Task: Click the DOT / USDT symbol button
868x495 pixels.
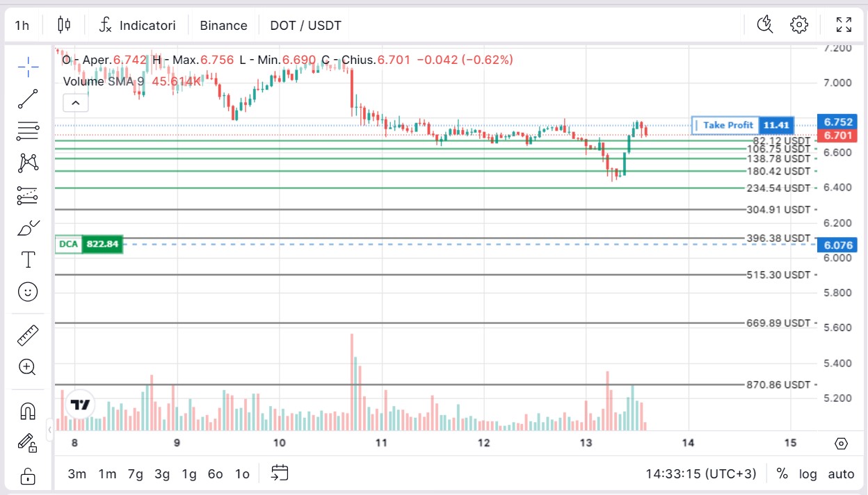Action: [x=305, y=26]
